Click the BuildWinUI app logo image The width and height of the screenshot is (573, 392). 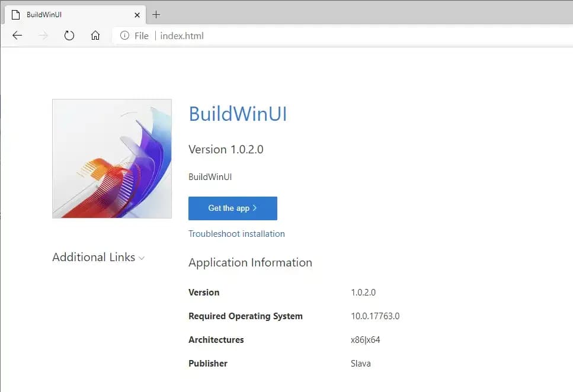point(112,159)
